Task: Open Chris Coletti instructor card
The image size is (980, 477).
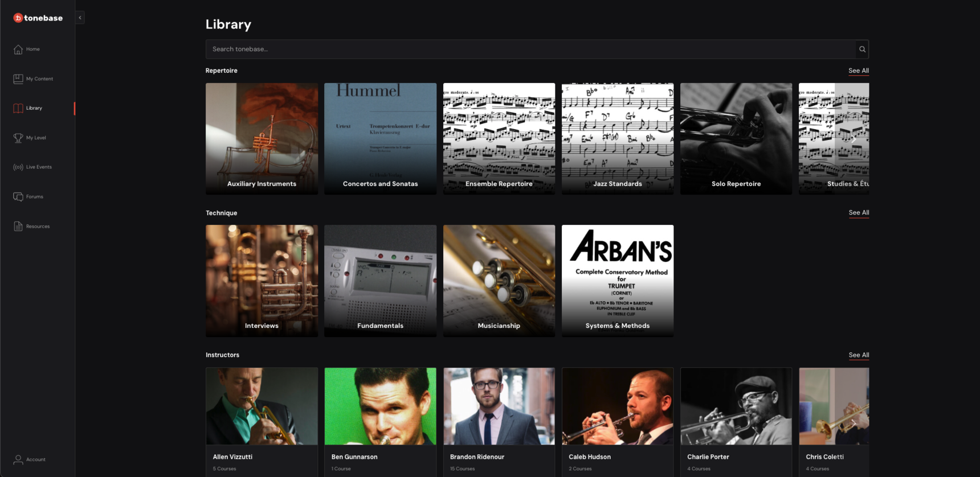Action: (834, 422)
